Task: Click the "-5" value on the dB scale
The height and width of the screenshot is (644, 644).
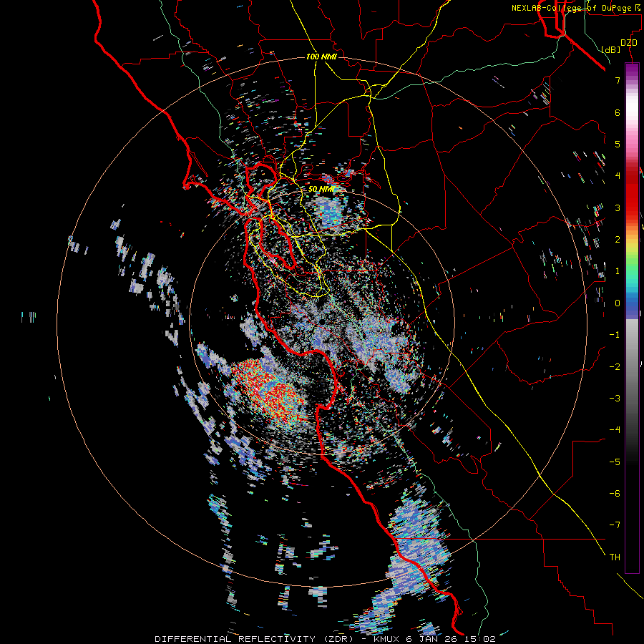Action: (615, 462)
